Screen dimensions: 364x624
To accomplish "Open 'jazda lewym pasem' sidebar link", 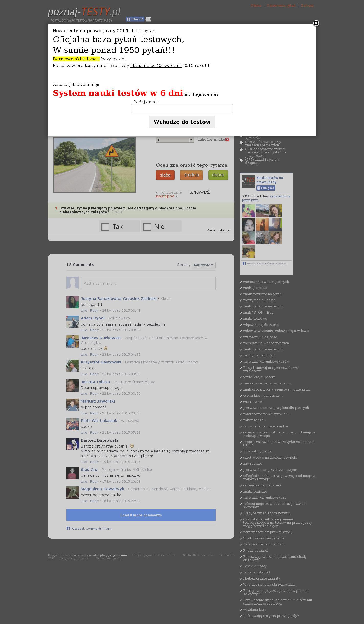I will click(x=259, y=377).
